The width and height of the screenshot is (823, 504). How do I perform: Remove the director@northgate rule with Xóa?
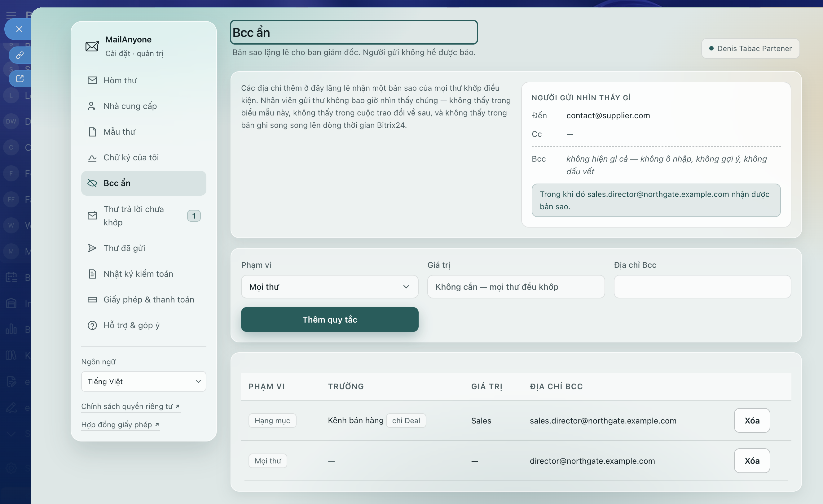tap(752, 461)
